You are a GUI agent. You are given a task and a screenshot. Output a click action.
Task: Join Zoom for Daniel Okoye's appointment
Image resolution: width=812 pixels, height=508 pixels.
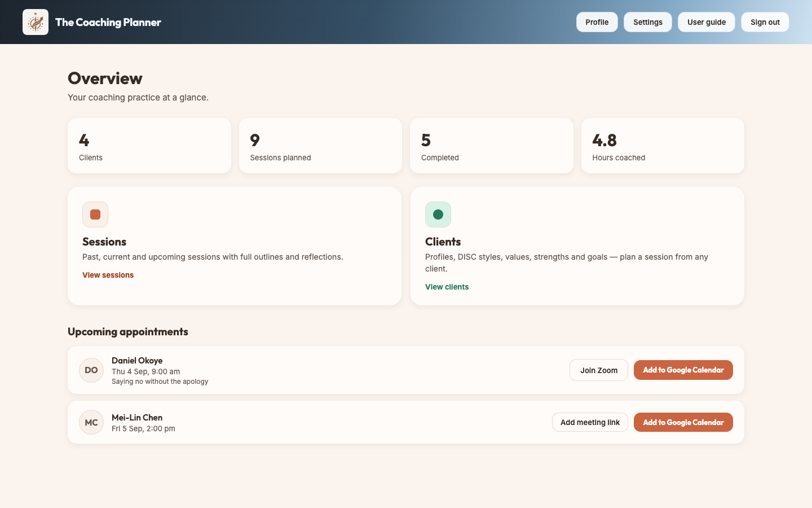coord(599,370)
